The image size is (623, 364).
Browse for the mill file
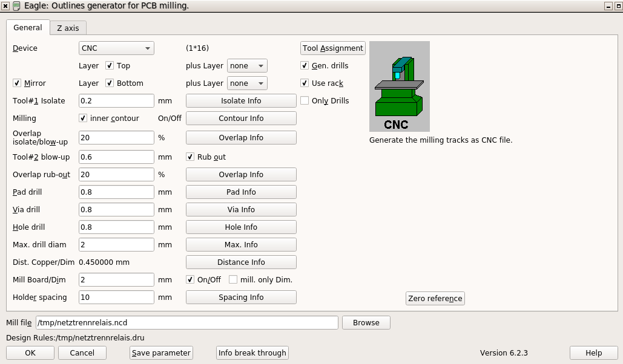(366, 323)
